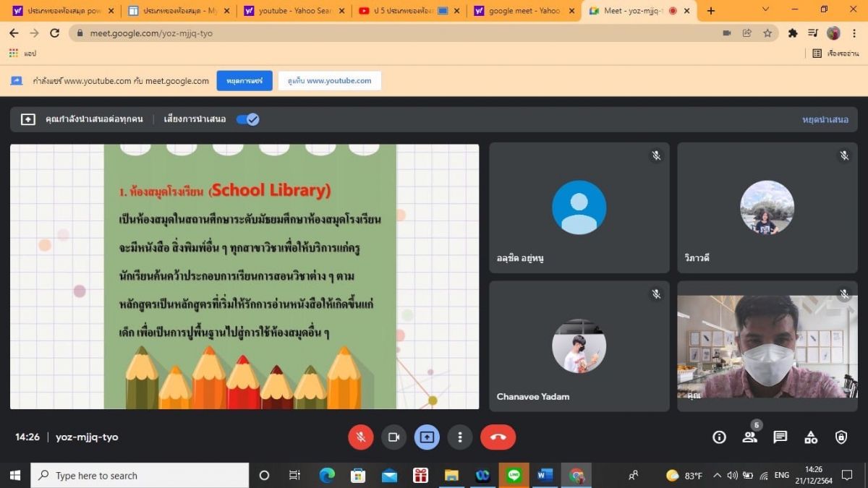The image size is (868, 488).
Task: Show the participants people panel
Action: 749,437
